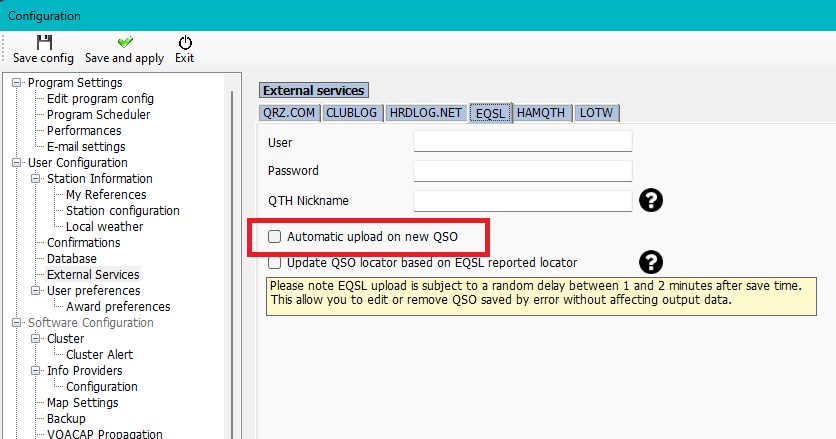Click the Exit power icon
This screenshot has width=836, height=439.
point(185,42)
